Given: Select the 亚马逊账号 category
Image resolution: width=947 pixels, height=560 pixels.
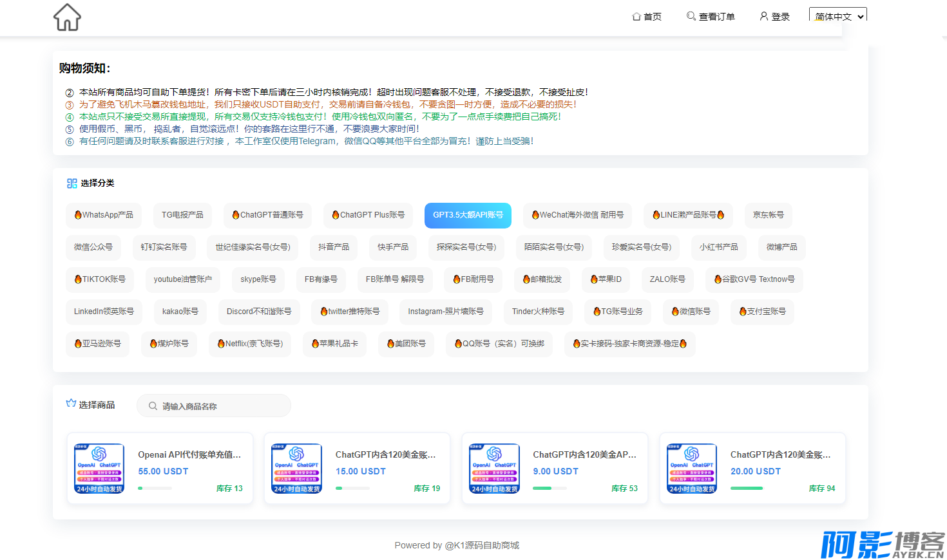Looking at the screenshot, I should tap(97, 344).
